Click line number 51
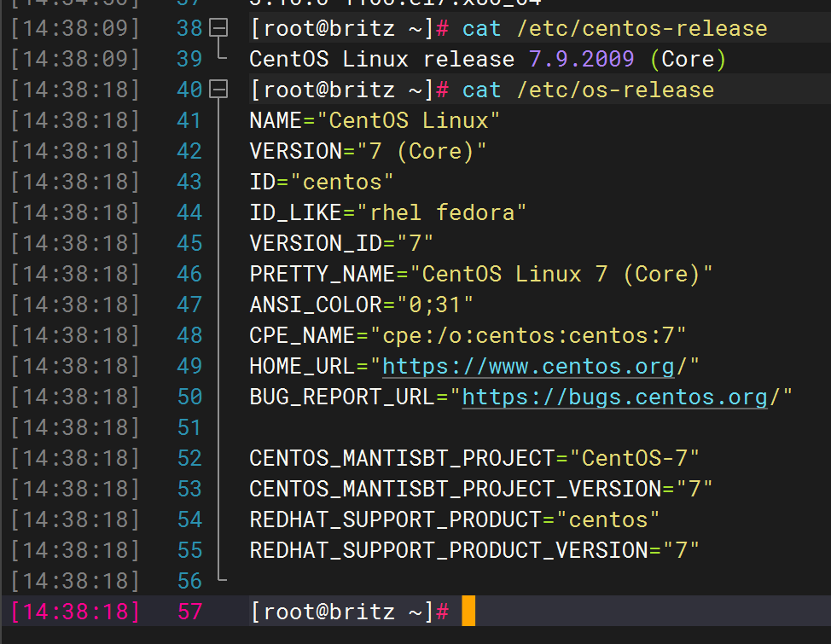 [189, 427]
